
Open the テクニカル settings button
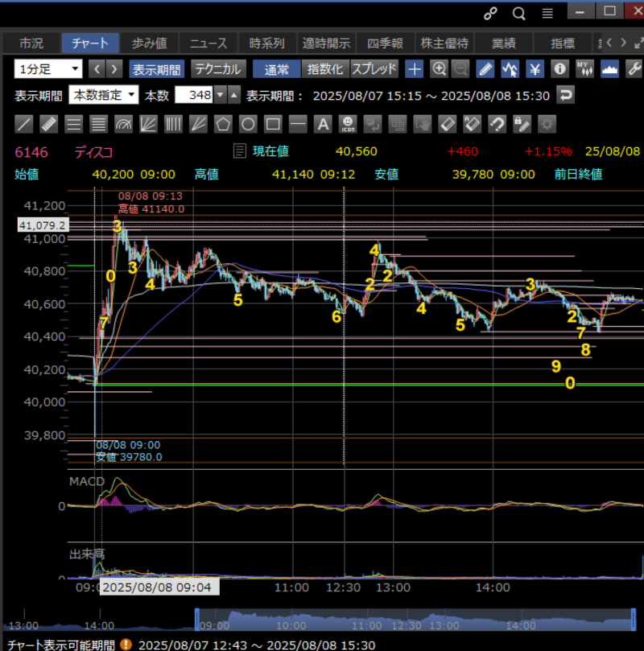coord(218,69)
